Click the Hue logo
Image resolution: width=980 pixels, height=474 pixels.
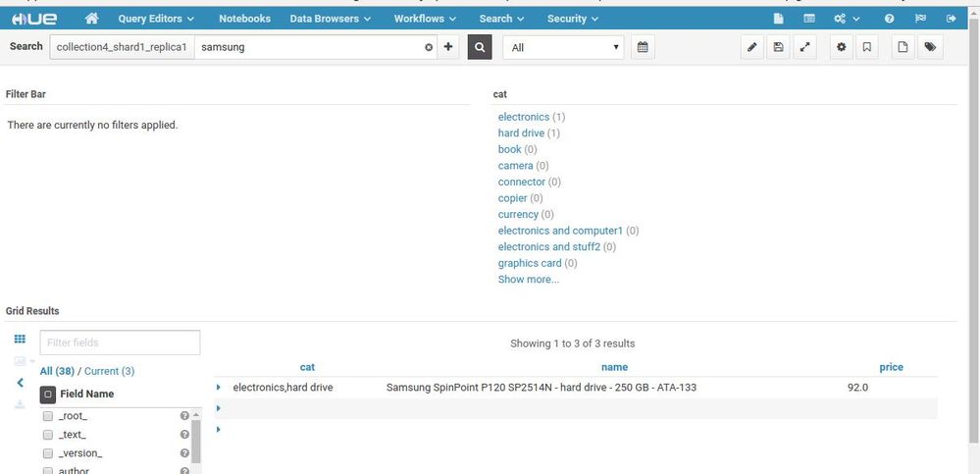pyautogui.click(x=34, y=19)
